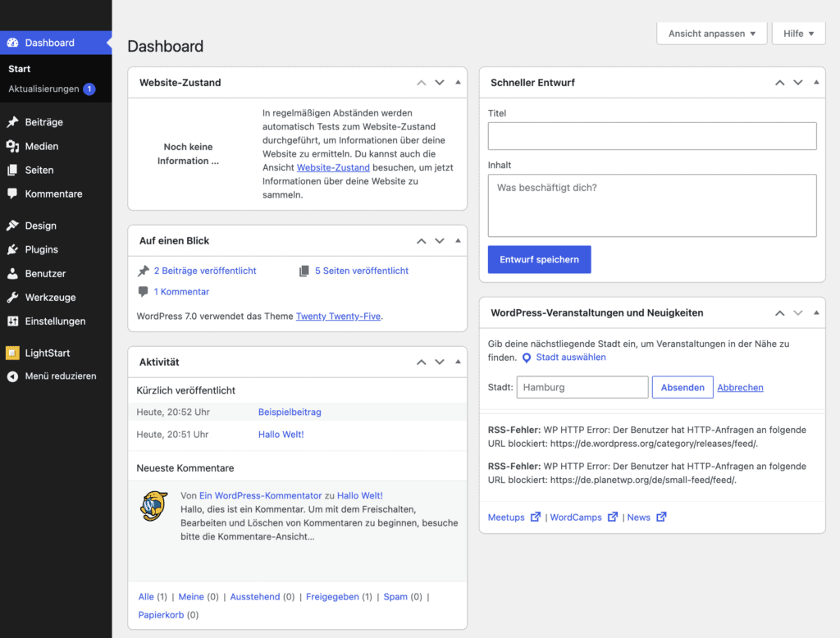Click the comment icon beside 1 Kommentar

pyautogui.click(x=143, y=292)
